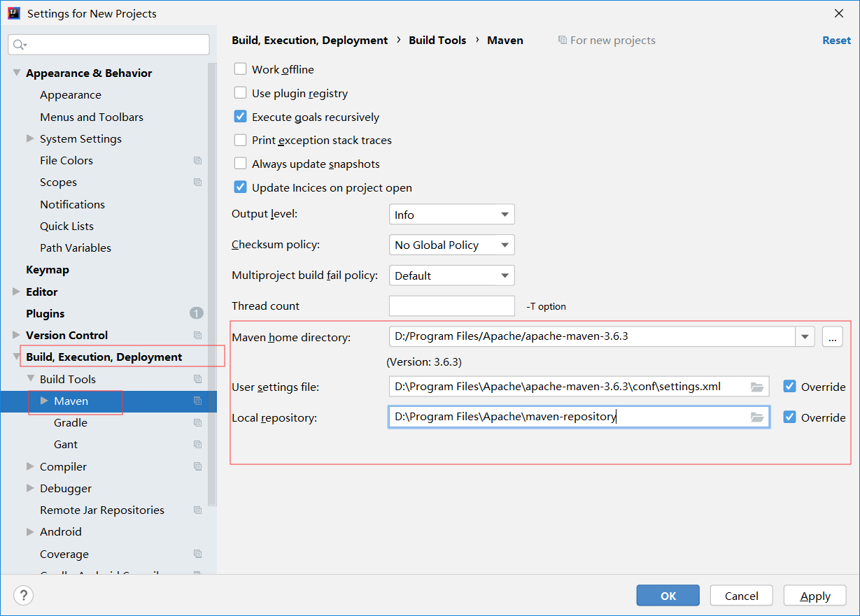Uncheck Execute goals recursively

tap(240, 117)
